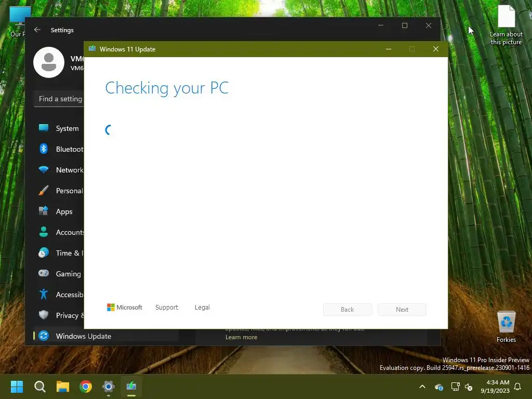Open the Windows Start menu
The image size is (532, 399).
(x=17, y=387)
